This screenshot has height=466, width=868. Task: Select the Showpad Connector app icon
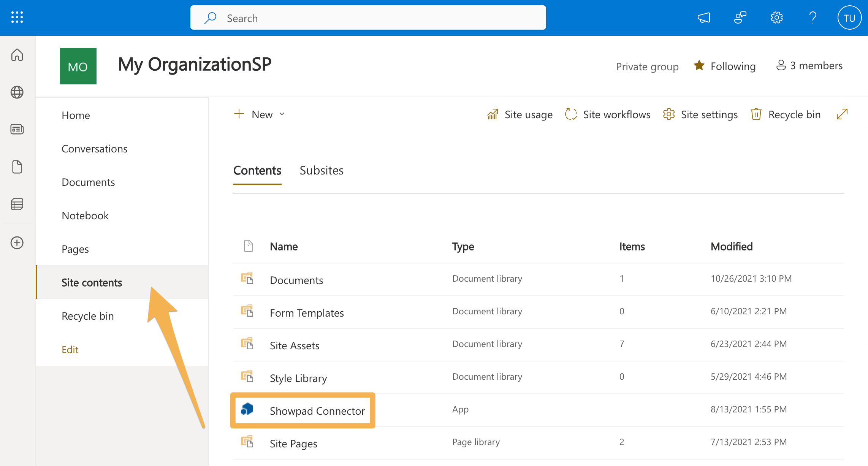[247, 410]
